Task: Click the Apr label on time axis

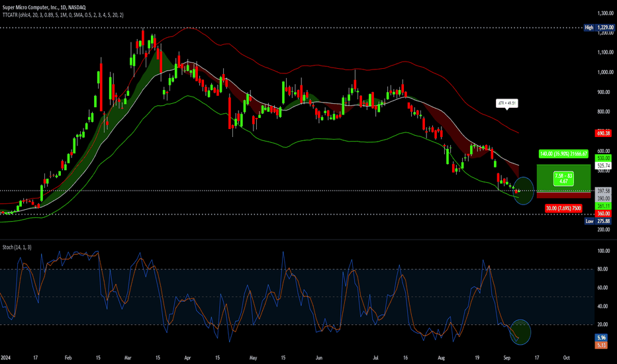Action: pyautogui.click(x=187, y=357)
